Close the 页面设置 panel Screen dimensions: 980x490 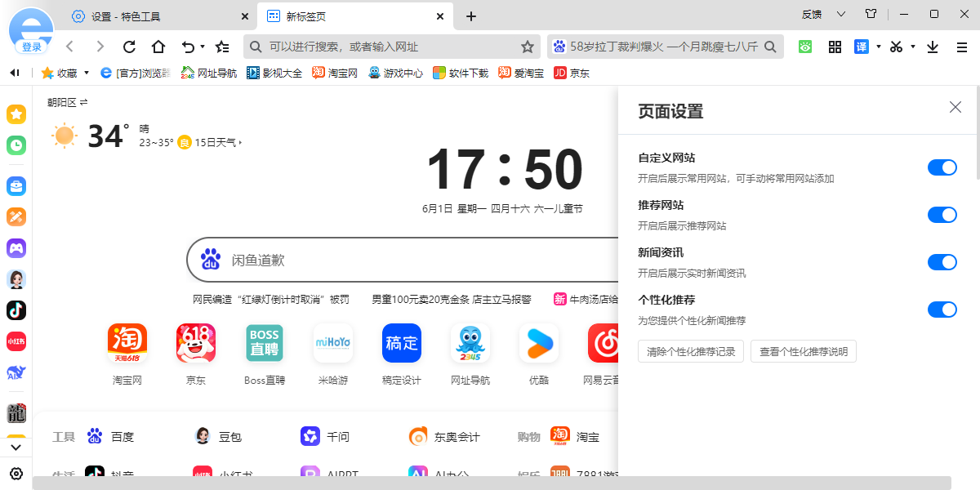coord(955,107)
